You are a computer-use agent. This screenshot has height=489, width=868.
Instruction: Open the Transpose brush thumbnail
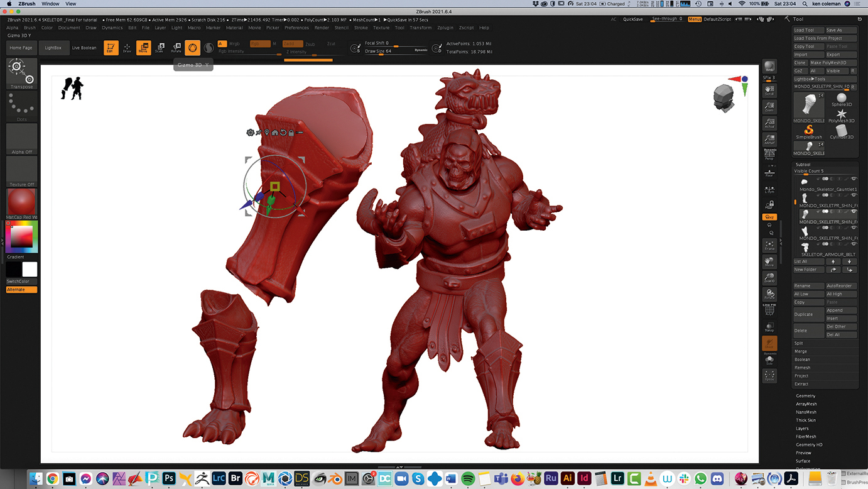(x=22, y=74)
